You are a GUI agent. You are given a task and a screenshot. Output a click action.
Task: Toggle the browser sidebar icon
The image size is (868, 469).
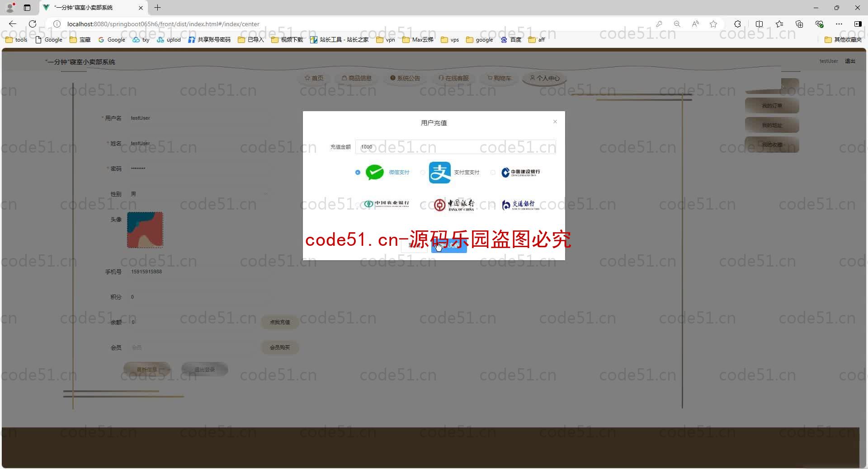[858, 24]
